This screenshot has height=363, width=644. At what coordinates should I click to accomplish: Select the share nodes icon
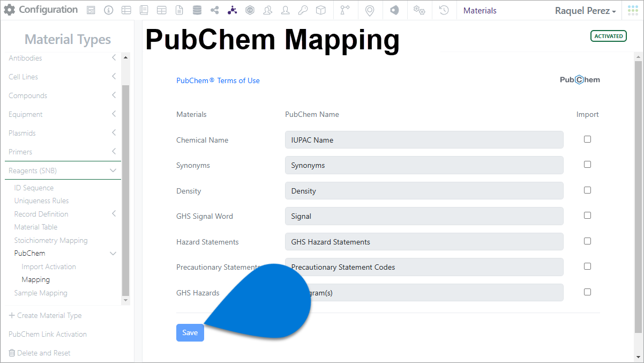click(214, 10)
